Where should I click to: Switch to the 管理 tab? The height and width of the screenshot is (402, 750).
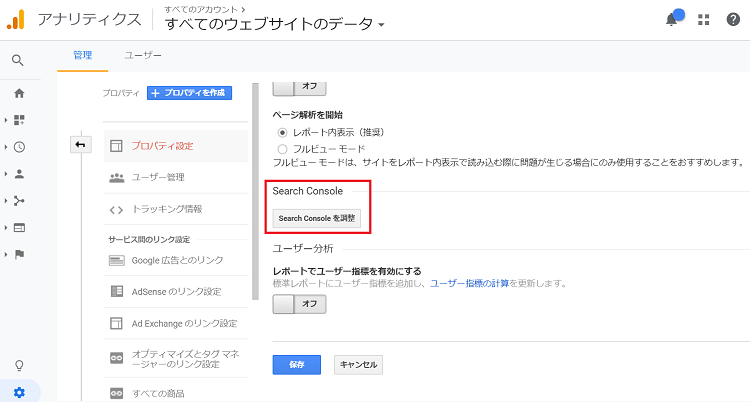click(x=82, y=55)
